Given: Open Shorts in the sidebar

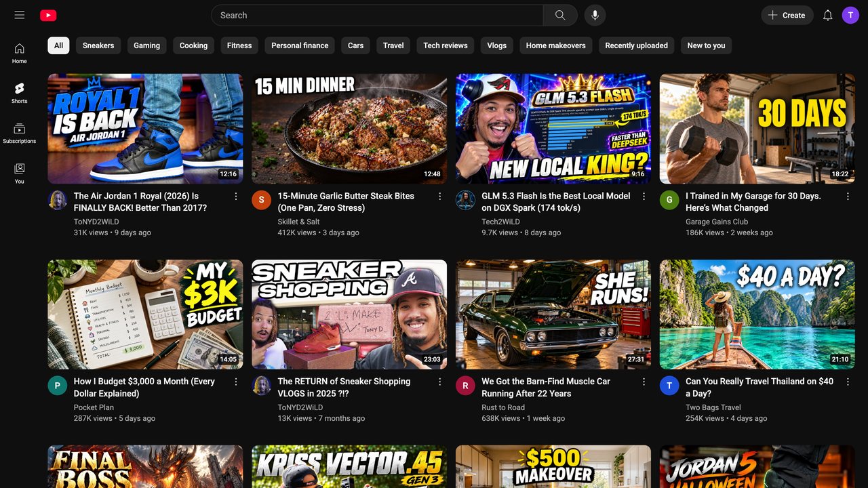Looking at the screenshot, I should click(x=19, y=93).
